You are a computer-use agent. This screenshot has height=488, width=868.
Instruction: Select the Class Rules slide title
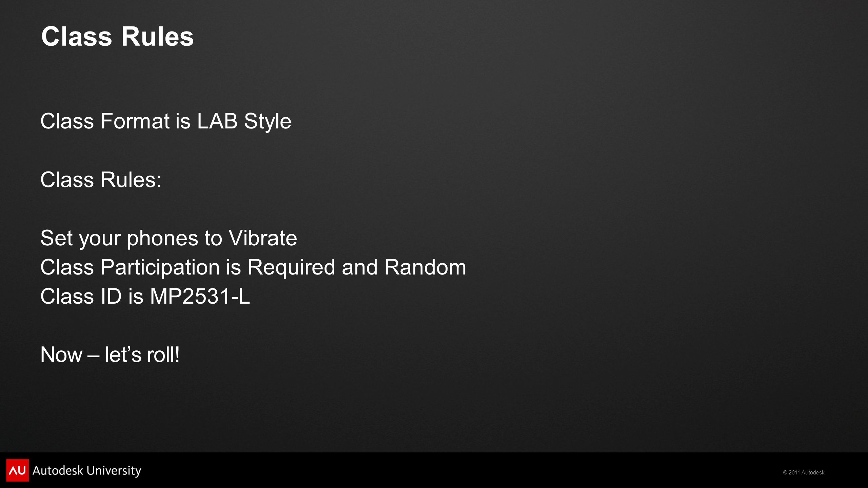[117, 36]
